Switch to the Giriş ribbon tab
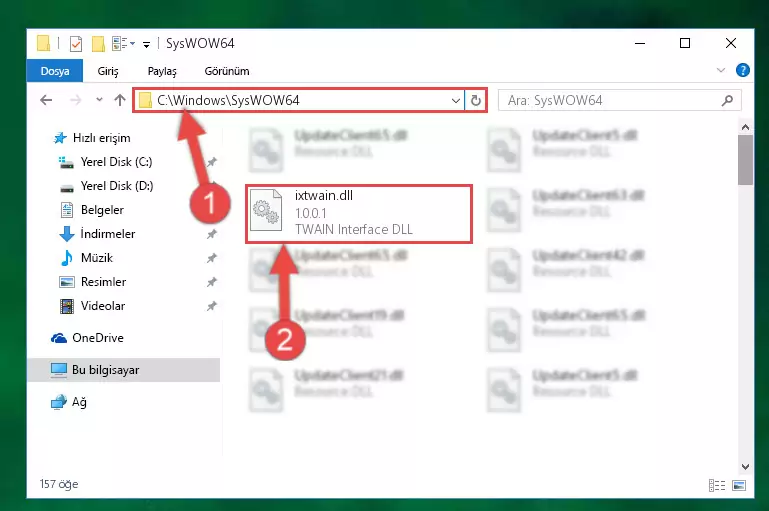The image size is (769, 511). (108, 71)
